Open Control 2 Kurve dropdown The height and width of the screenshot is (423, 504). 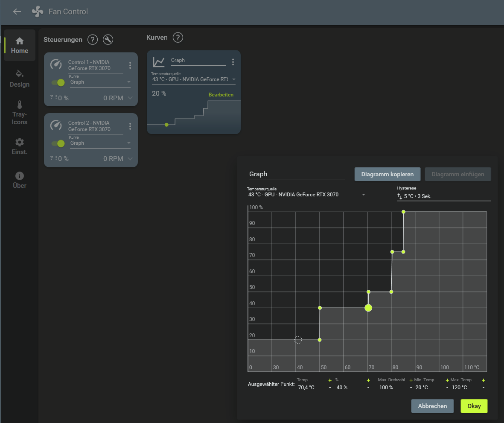click(100, 143)
